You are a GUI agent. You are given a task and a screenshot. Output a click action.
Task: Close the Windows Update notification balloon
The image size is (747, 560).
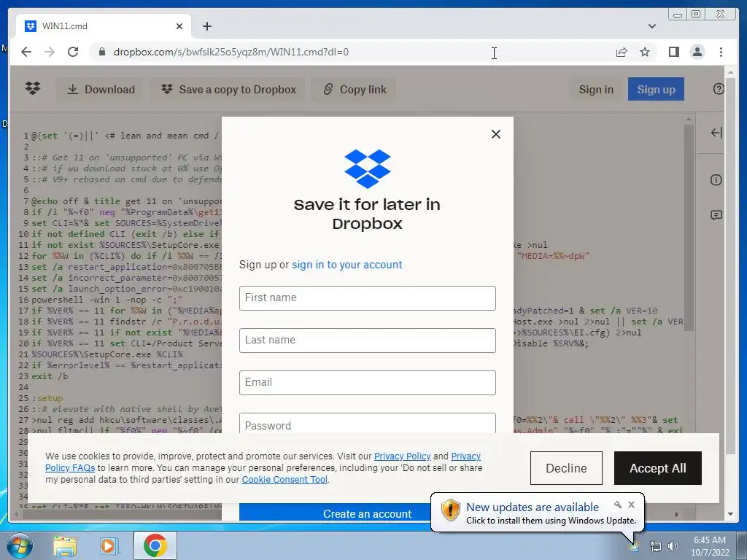coord(631,505)
